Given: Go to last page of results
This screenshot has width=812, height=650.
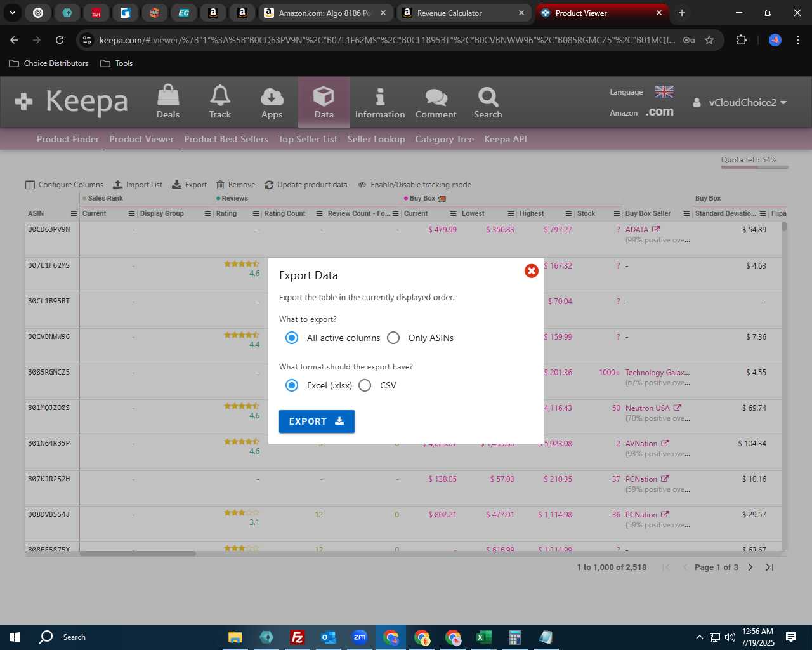Looking at the screenshot, I should pos(769,567).
